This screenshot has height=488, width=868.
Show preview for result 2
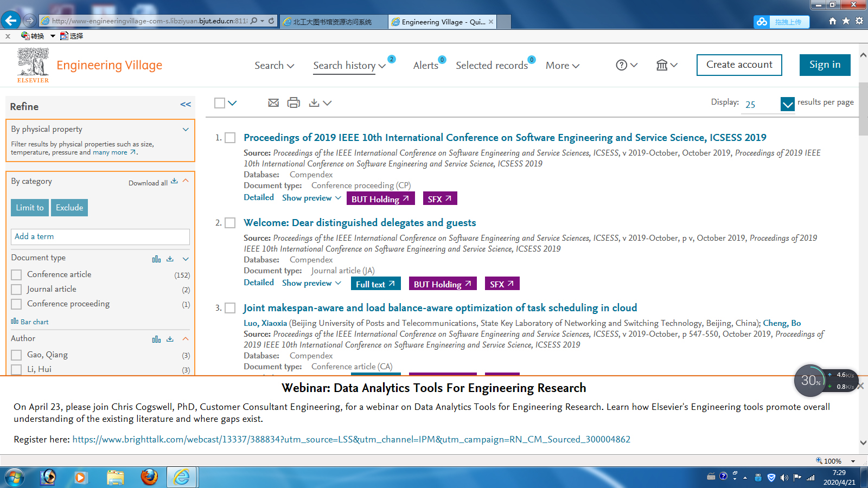point(311,283)
